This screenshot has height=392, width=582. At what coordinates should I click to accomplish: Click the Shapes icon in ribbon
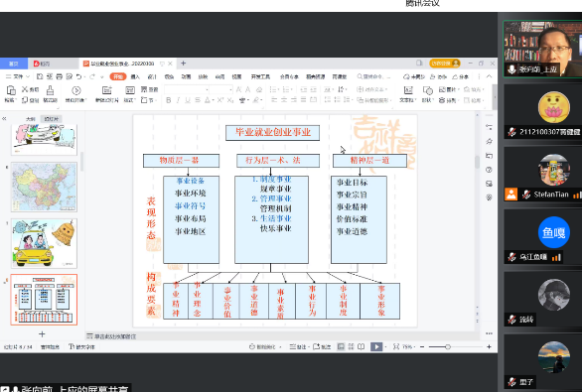point(428,91)
